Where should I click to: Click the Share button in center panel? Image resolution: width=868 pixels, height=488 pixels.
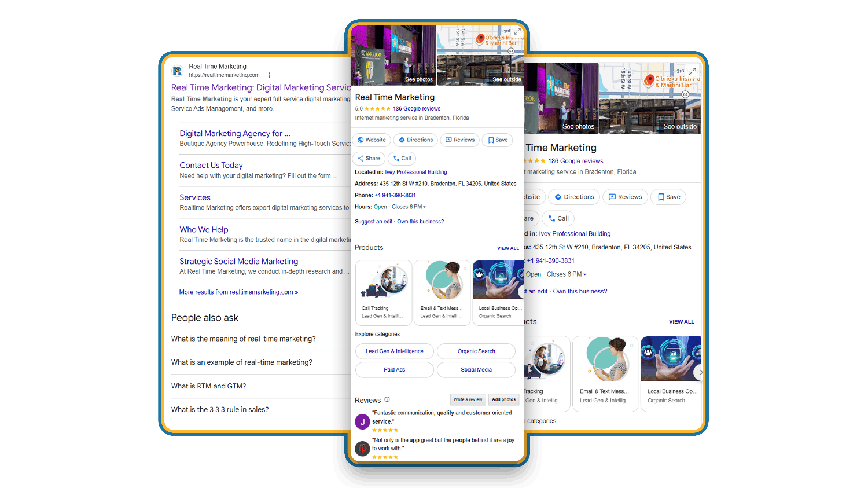pos(369,159)
